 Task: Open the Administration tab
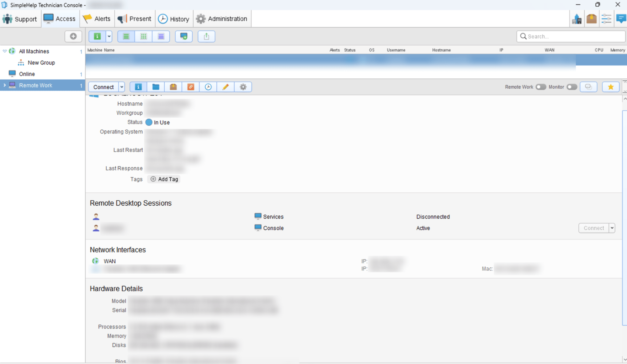[x=222, y=18]
